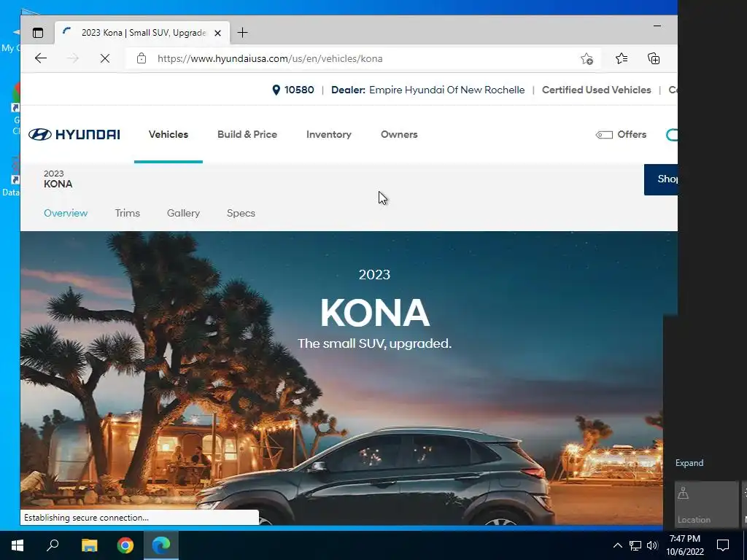Image resolution: width=747 pixels, height=560 pixels.
Task: Select the Overview tab
Action: (x=66, y=213)
